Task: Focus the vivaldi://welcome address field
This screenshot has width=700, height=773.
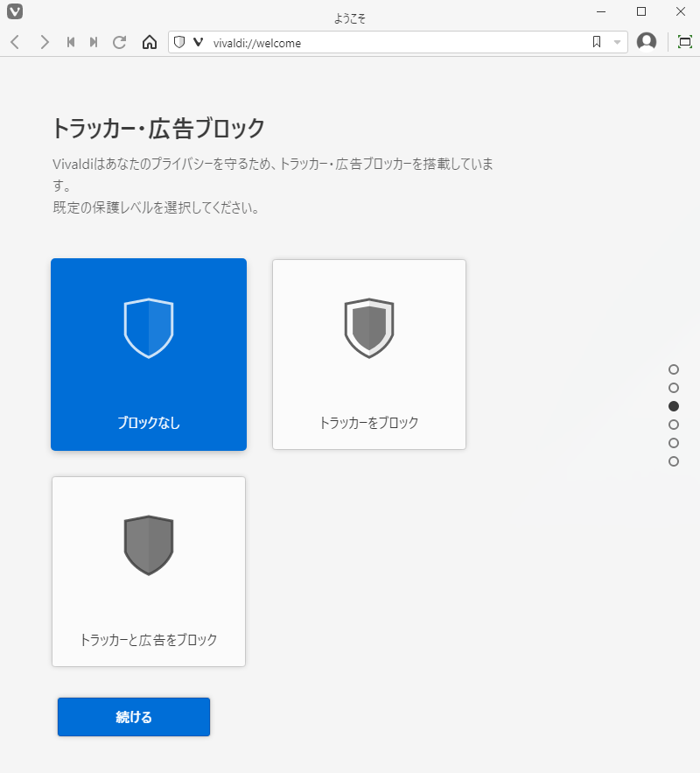Action: 398,43
